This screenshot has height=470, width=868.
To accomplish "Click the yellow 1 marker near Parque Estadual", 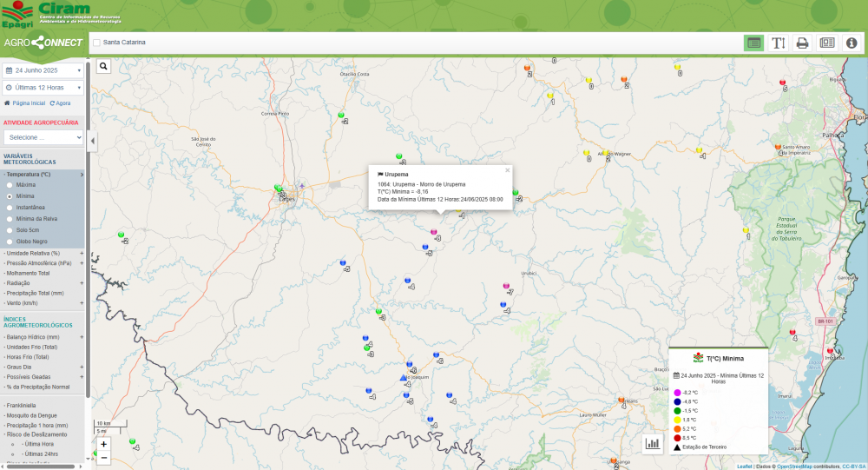I will click(746, 230).
